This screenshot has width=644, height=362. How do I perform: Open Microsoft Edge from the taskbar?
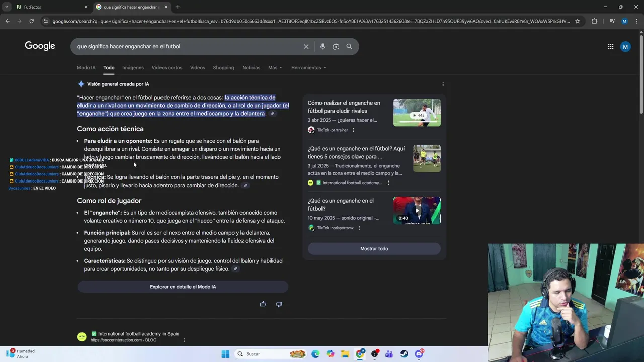point(315,354)
